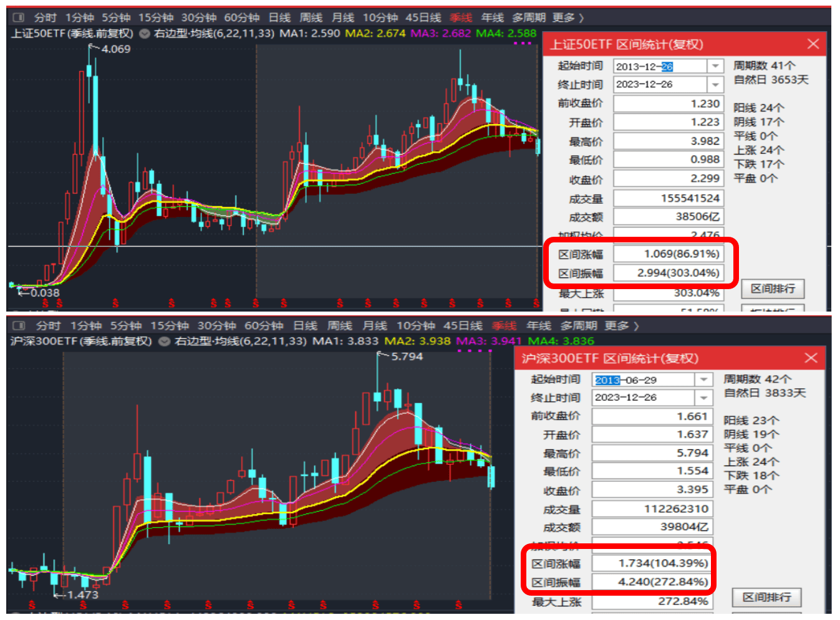Select 60分钟 period in top chart
The height and width of the screenshot is (620, 840).
point(241,17)
